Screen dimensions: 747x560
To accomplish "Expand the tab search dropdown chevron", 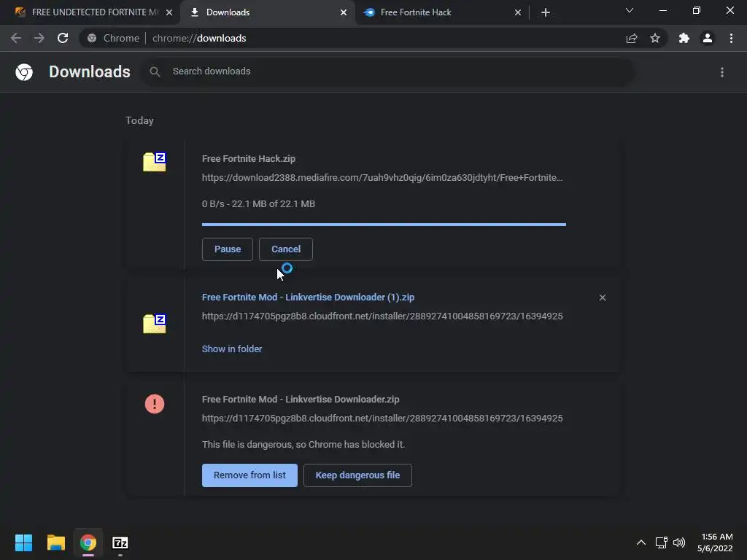I will coord(630,10).
